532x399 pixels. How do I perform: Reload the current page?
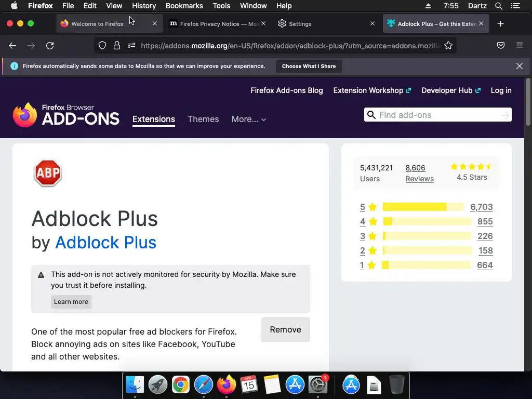pyautogui.click(x=50, y=46)
